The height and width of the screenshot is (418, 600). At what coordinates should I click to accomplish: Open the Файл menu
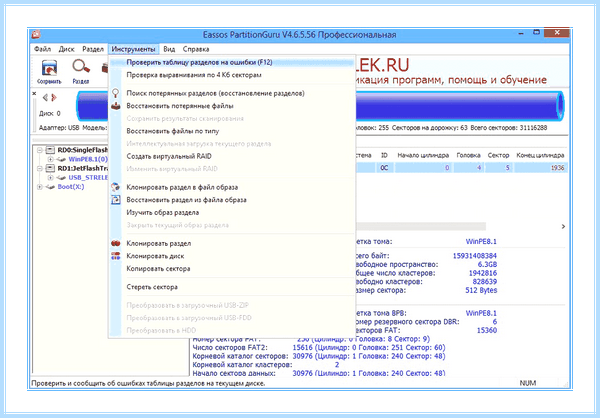point(42,49)
